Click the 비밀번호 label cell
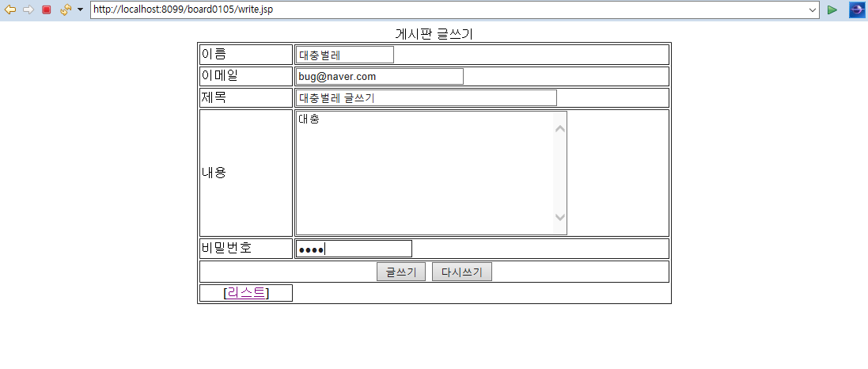Image resolution: width=868 pixels, height=369 pixels. (x=246, y=248)
